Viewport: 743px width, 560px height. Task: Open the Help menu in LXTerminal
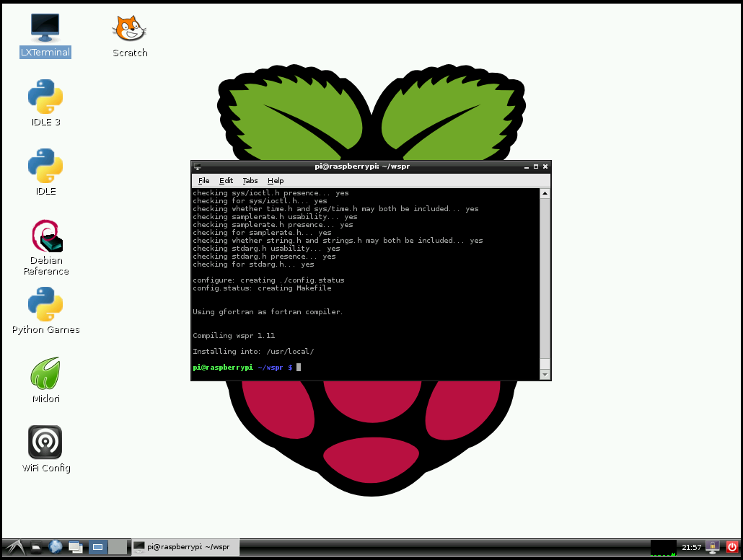[276, 180]
